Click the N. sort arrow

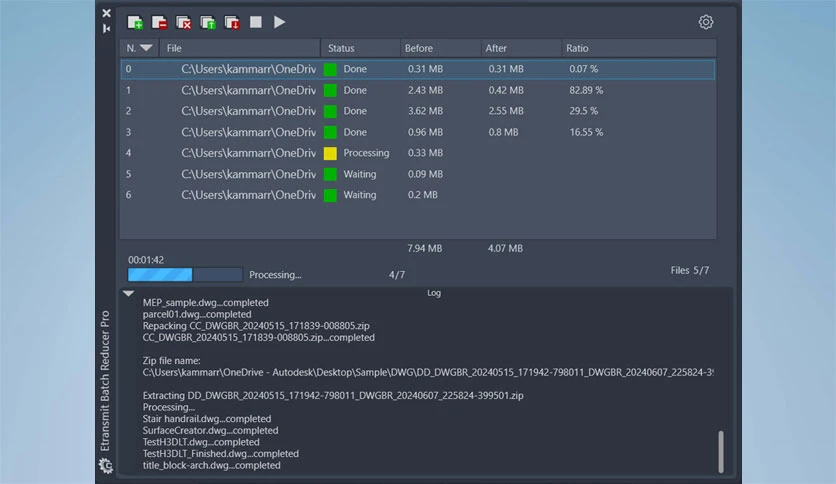(146, 48)
